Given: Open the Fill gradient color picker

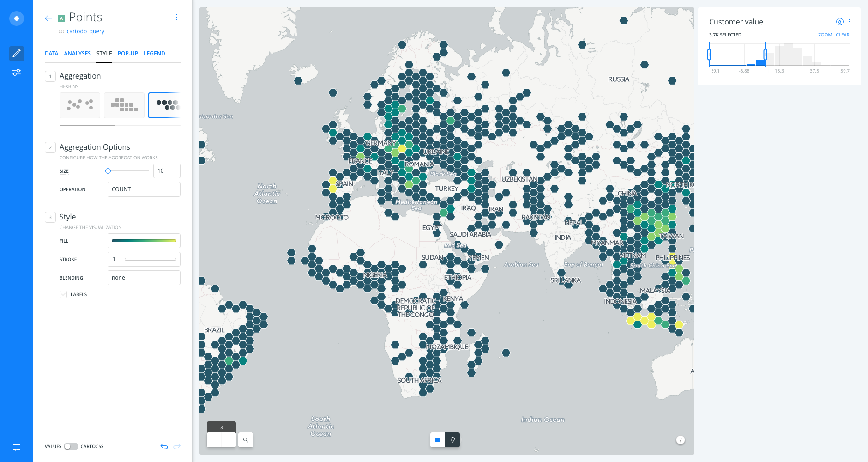Looking at the screenshot, I should [x=144, y=241].
